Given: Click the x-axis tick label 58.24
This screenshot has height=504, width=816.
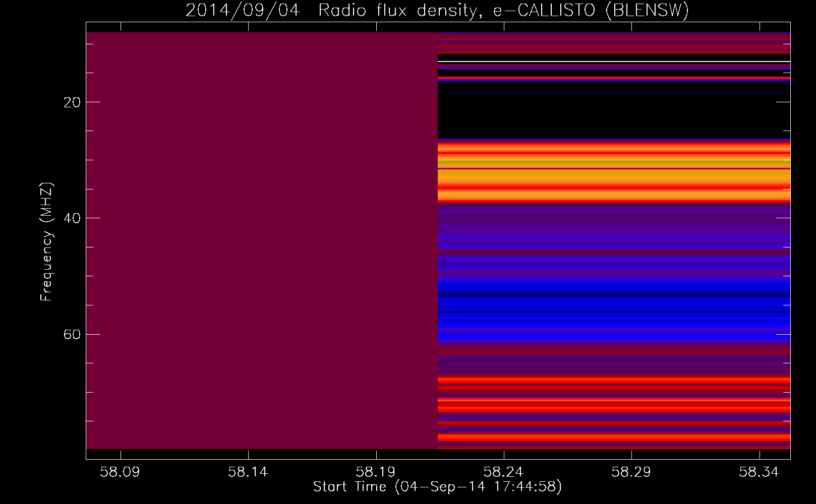Looking at the screenshot, I should pyautogui.click(x=503, y=472).
